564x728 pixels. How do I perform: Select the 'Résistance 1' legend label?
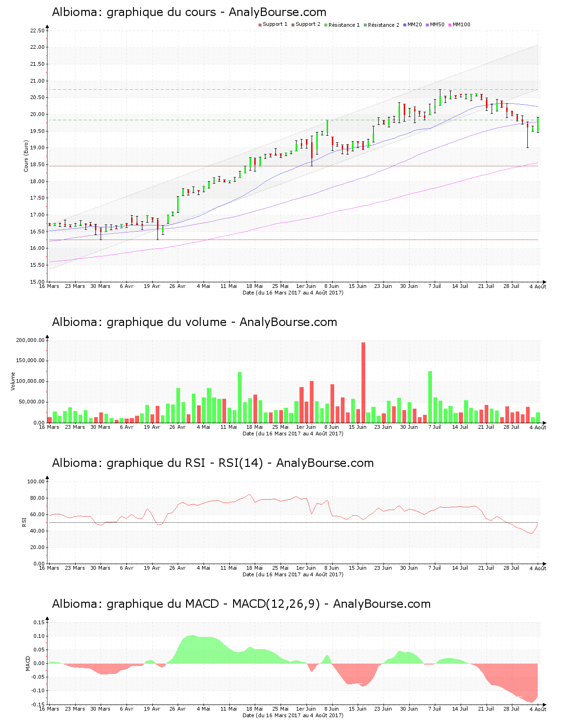pos(344,25)
